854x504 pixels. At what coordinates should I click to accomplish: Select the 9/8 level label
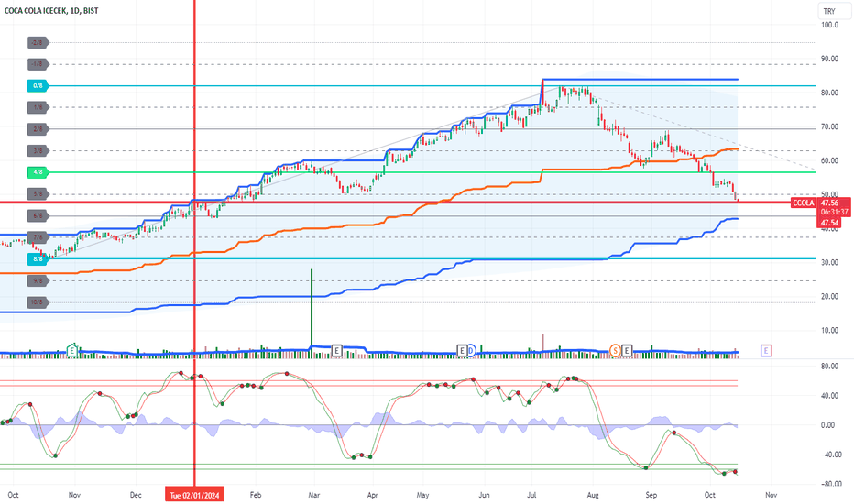pyautogui.click(x=38, y=280)
